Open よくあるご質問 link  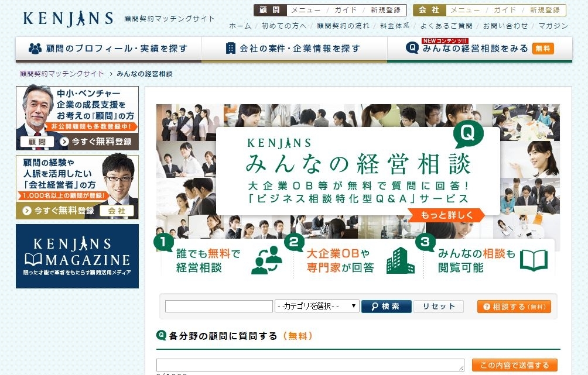[446, 26]
